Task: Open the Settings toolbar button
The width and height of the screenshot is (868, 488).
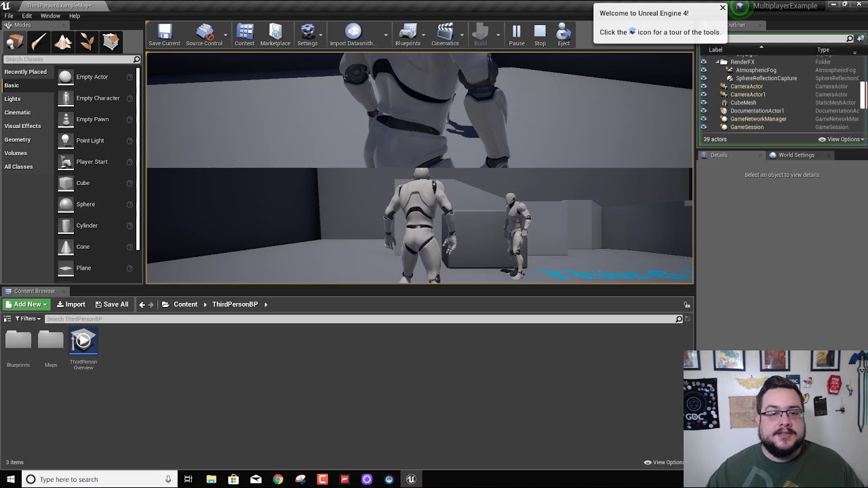Action: point(307,35)
